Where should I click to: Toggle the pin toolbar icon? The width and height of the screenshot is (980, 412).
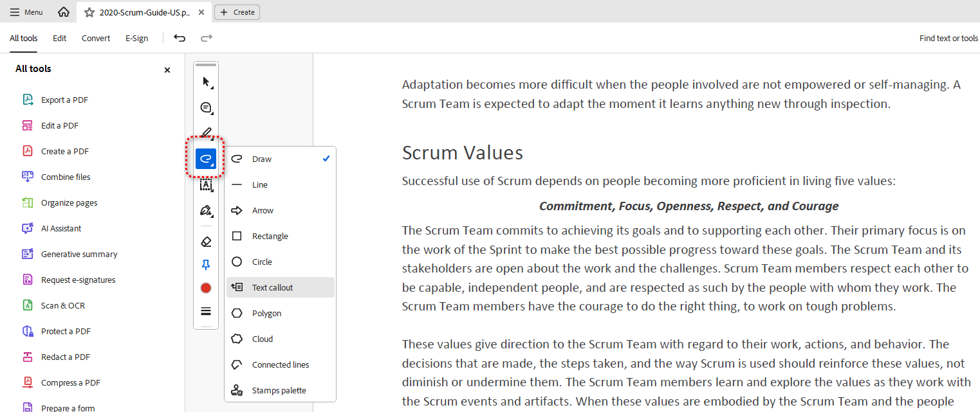pyautogui.click(x=206, y=265)
